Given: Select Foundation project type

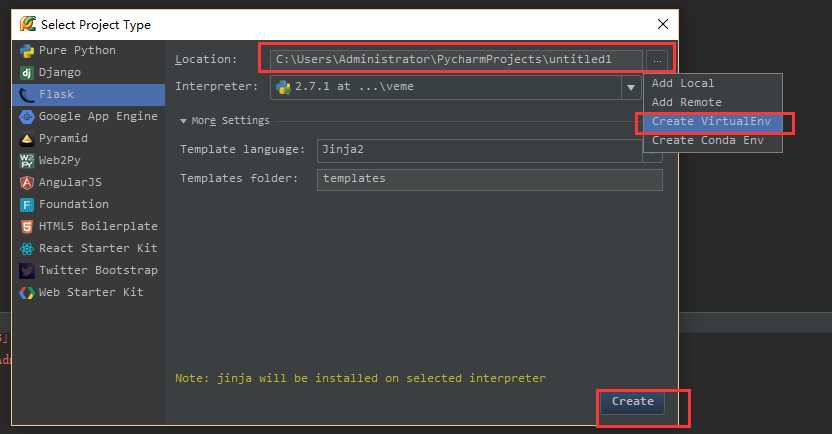Looking at the screenshot, I should tap(89, 204).
